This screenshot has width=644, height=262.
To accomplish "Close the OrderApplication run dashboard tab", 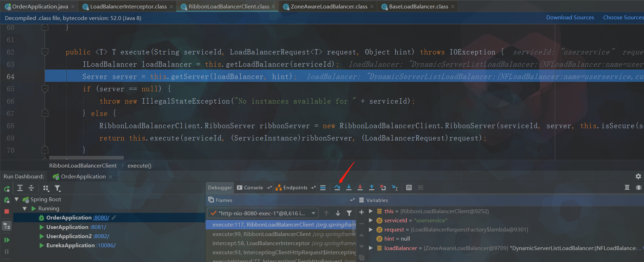I will [110, 177].
